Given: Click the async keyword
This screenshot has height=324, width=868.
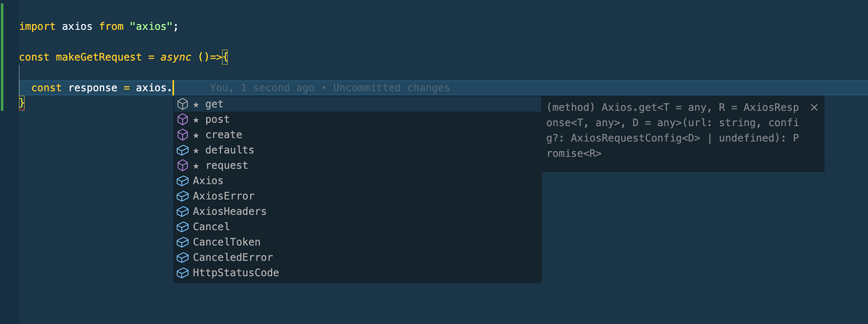Looking at the screenshot, I should pyautogui.click(x=176, y=57).
